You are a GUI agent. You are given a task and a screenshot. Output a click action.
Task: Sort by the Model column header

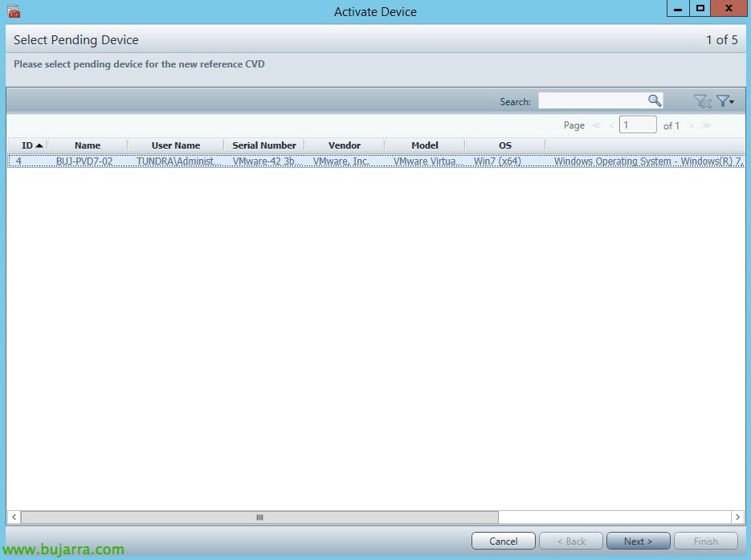pos(425,145)
